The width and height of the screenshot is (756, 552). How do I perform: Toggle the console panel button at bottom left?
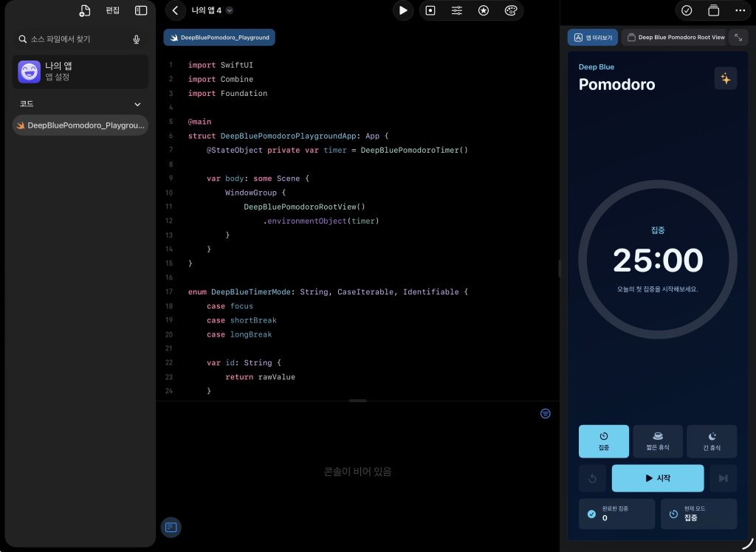pos(171,528)
